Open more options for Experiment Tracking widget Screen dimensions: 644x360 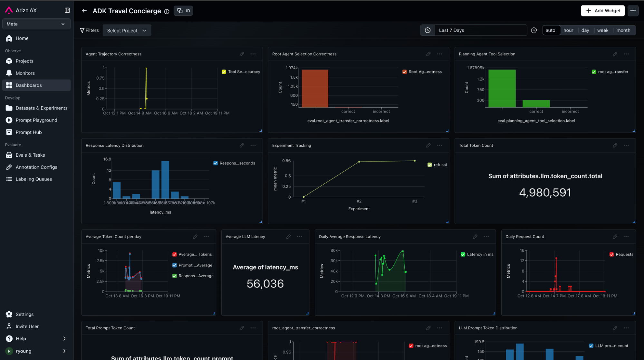tap(439, 145)
